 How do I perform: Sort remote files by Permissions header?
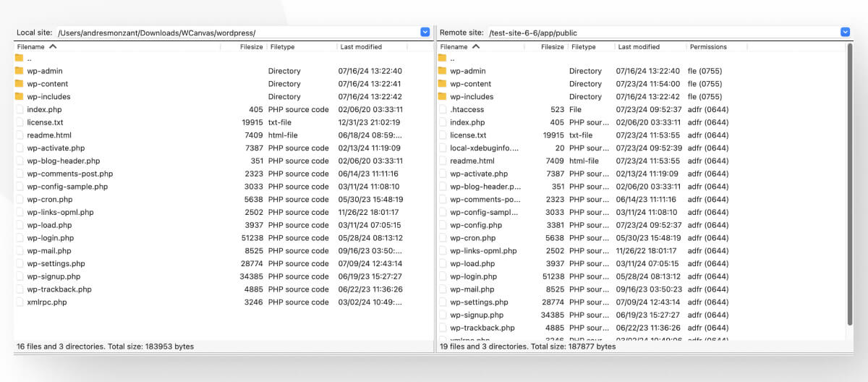pos(708,47)
